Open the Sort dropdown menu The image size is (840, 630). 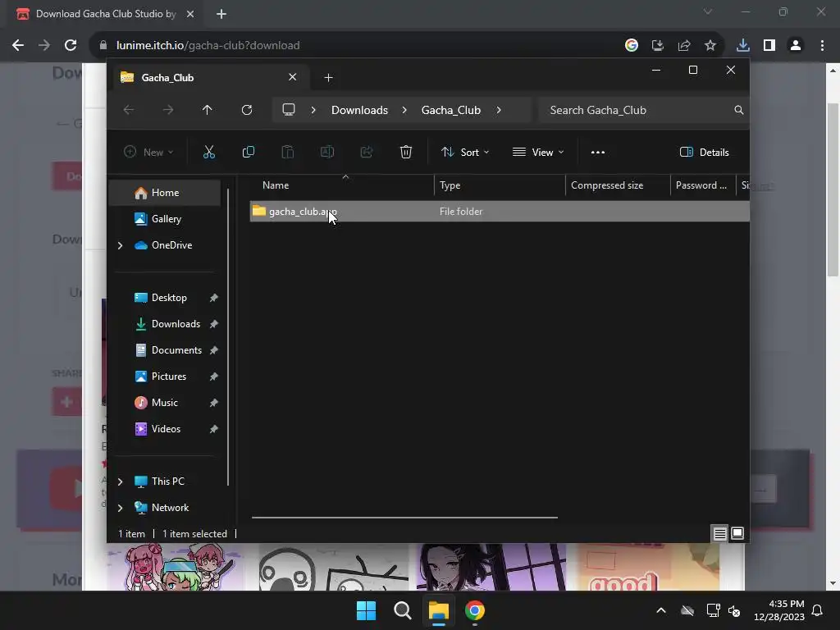(x=465, y=152)
